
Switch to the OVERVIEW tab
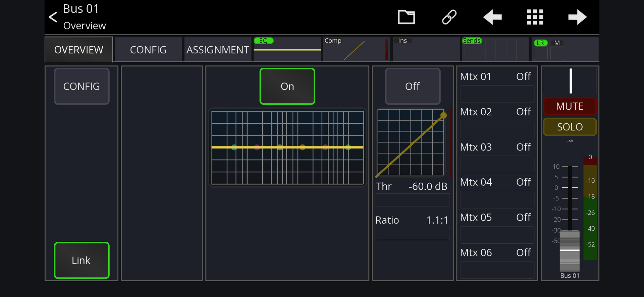79,50
